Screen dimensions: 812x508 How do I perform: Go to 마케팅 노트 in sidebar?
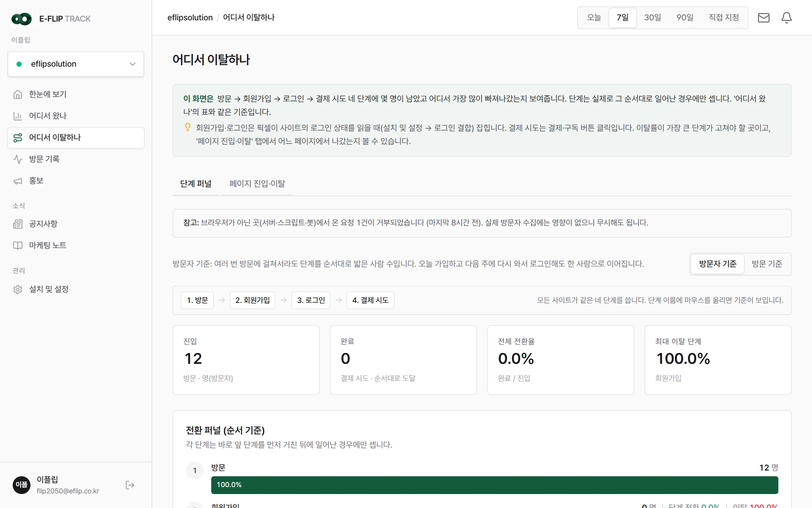click(x=76, y=245)
